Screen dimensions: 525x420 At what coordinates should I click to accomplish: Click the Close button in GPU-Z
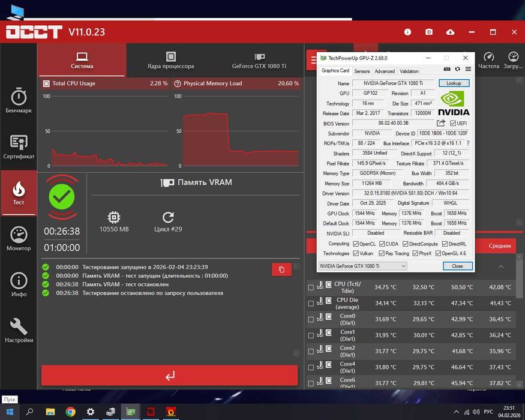pyautogui.click(x=457, y=266)
